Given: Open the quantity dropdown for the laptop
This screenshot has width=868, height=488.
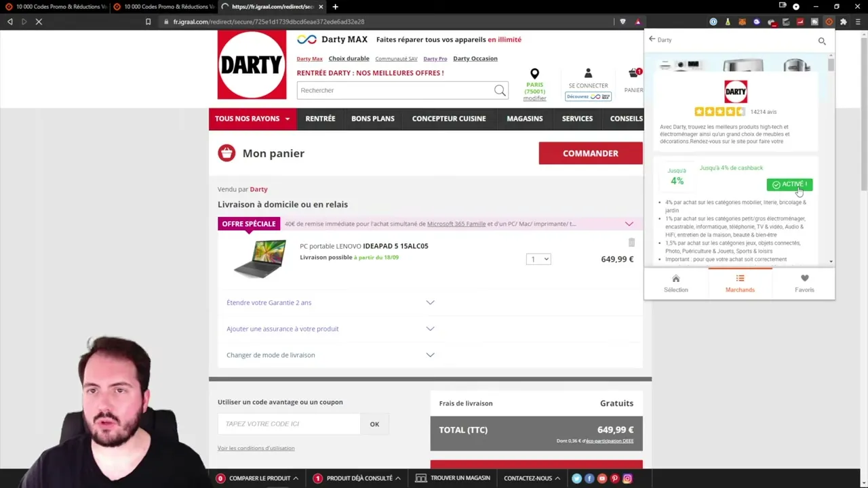Looking at the screenshot, I should click(x=538, y=259).
